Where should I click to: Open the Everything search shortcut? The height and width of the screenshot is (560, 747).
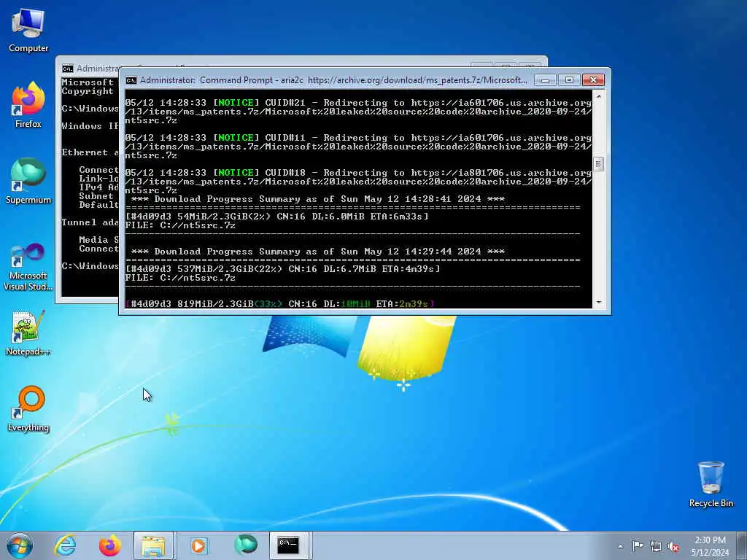pyautogui.click(x=28, y=408)
